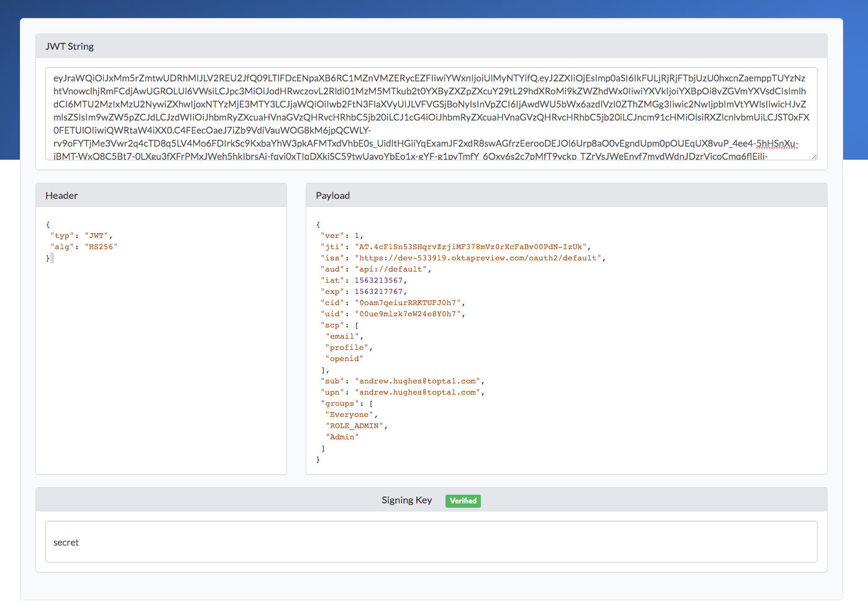Image resolution: width=868 pixels, height=614 pixels.
Task: Click the oktapreview issuer URL in Payload
Action: pos(478,258)
